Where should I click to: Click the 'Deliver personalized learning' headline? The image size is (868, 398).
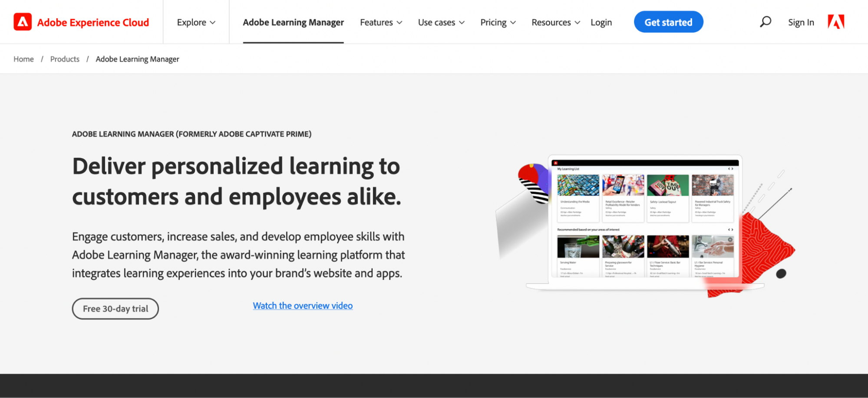pyautogui.click(x=237, y=181)
